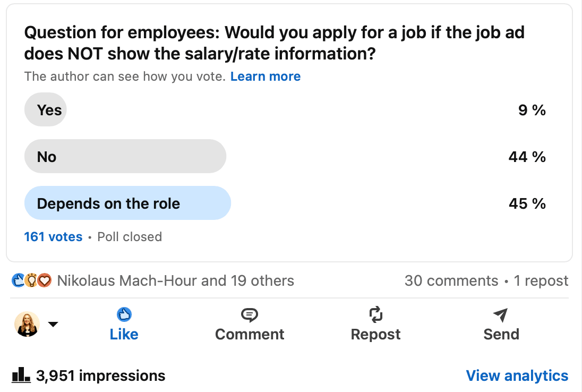Click the blue thumbs-up Like icon
The width and height of the screenshot is (582, 392).
coord(124,314)
